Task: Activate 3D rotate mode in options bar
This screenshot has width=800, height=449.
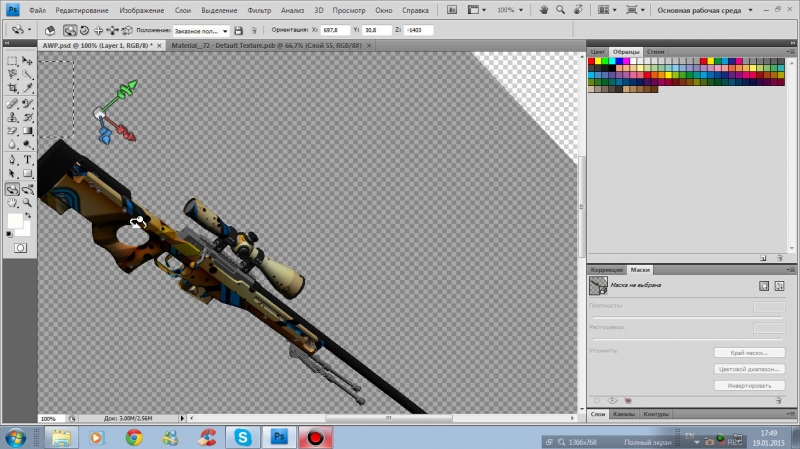Action: (x=70, y=31)
